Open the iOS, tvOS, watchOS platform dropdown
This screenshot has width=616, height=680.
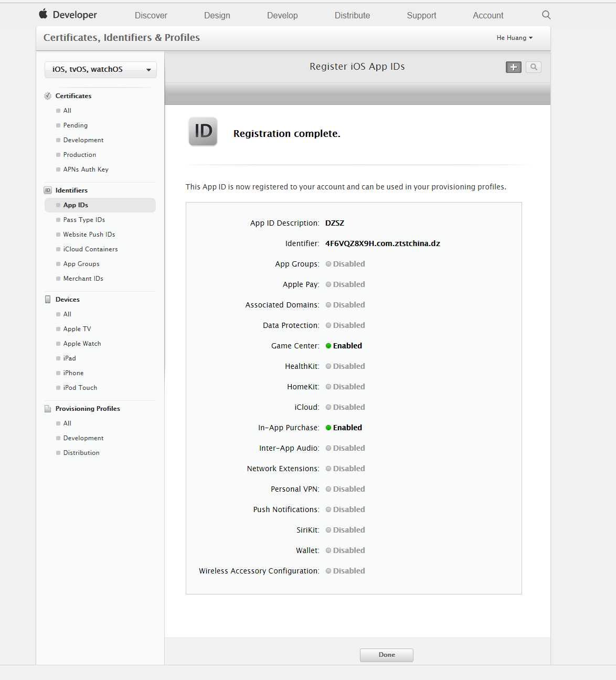101,69
